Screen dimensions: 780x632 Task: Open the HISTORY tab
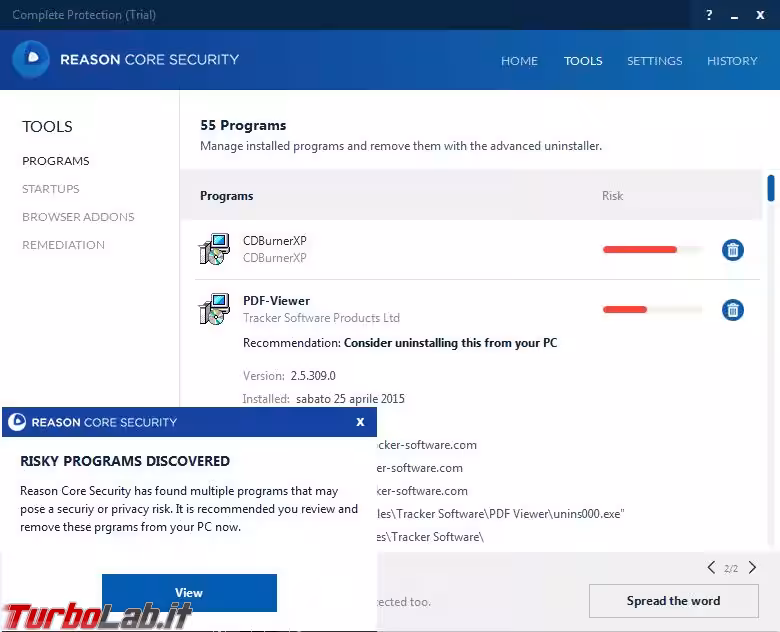732,61
